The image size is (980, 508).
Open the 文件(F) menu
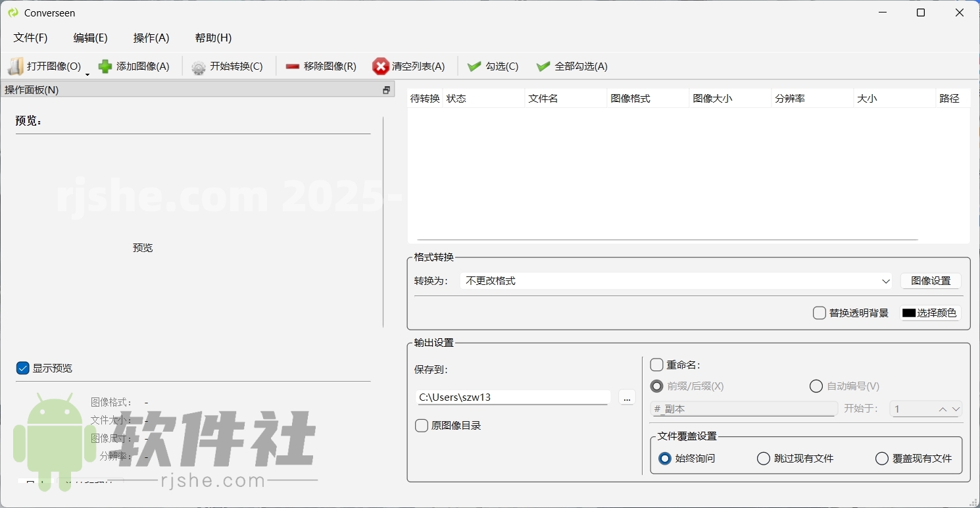30,38
